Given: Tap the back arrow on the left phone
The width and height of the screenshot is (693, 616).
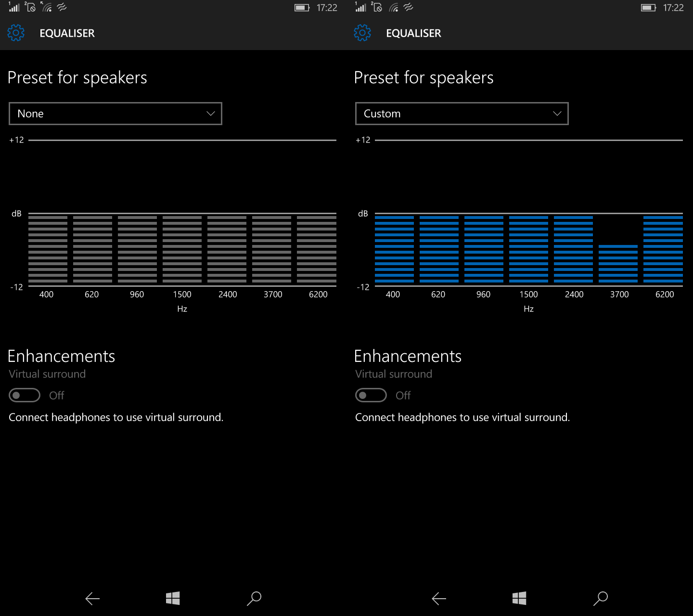Looking at the screenshot, I should (92, 598).
